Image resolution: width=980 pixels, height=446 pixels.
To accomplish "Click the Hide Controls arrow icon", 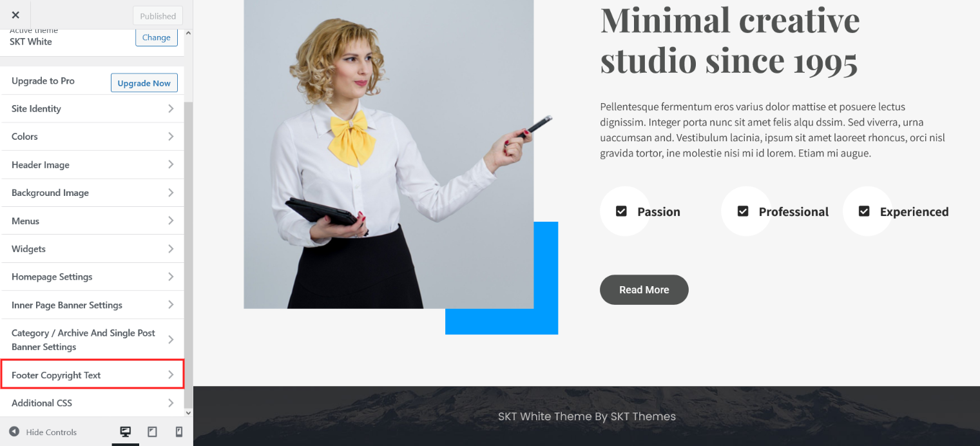I will click(14, 432).
